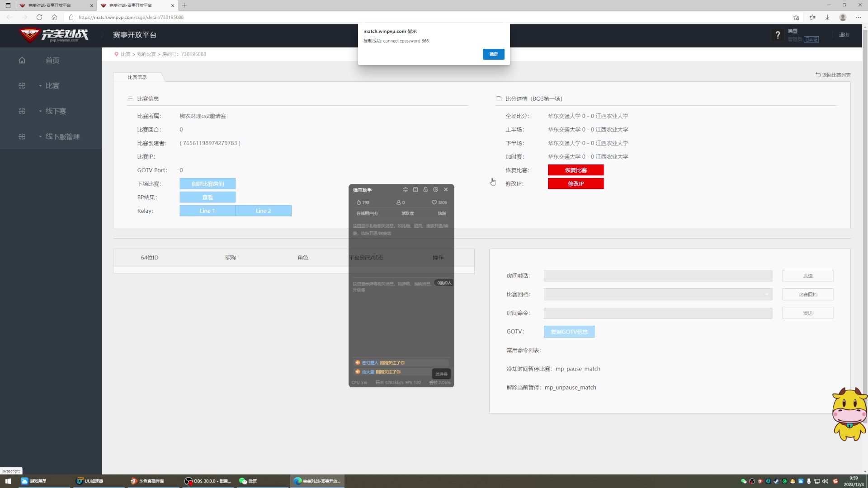The image size is (868, 488).
Task: Click the Sogou input method tray icon
Action: tap(835, 481)
